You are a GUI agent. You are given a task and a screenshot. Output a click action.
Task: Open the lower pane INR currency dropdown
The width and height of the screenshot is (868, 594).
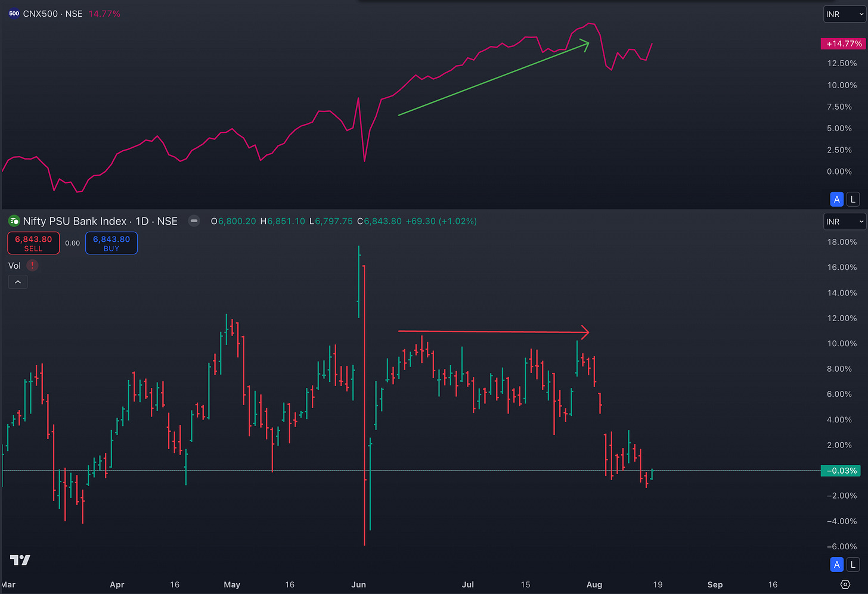(x=845, y=222)
